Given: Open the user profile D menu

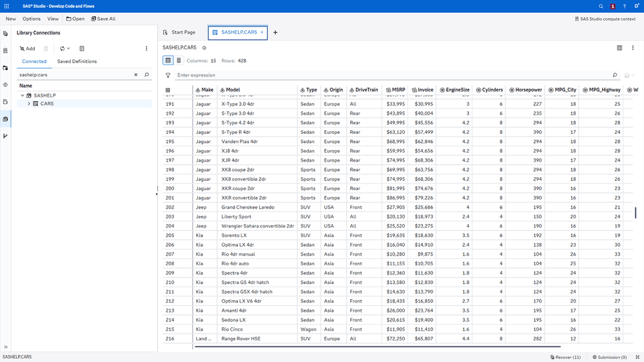Looking at the screenshot, I should [x=637, y=6].
